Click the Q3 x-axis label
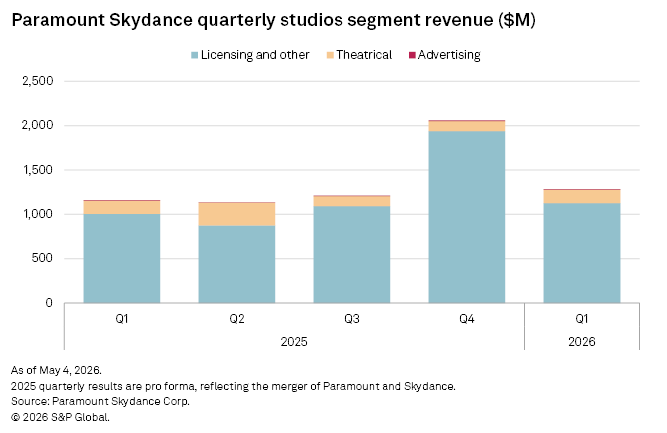The height and width of the screenshot is (433, 667). click(x=352, y=319)
